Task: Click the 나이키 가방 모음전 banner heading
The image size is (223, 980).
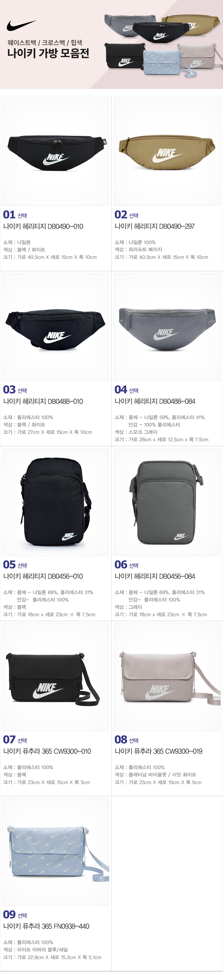Action: (x=48, y=53)
